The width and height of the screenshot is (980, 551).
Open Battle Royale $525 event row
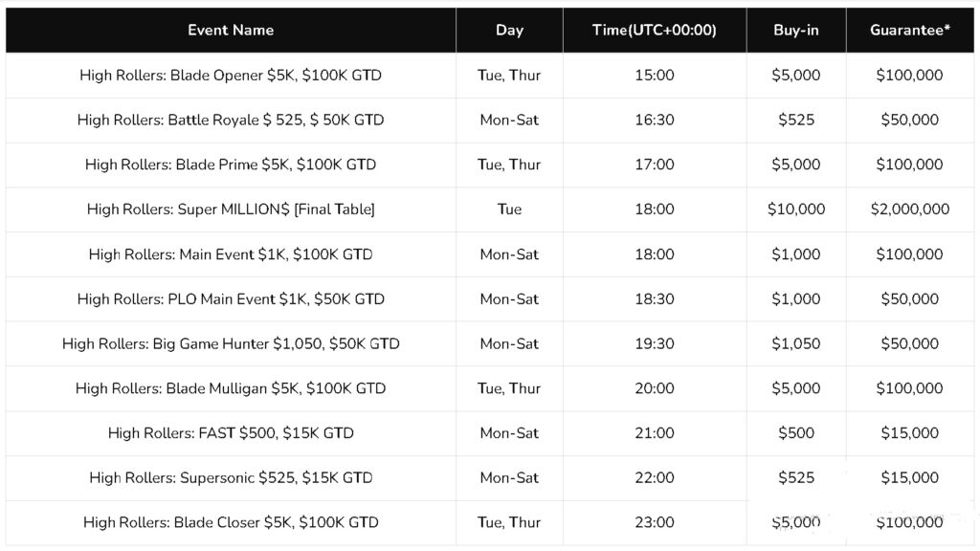(x=231, y=120)
